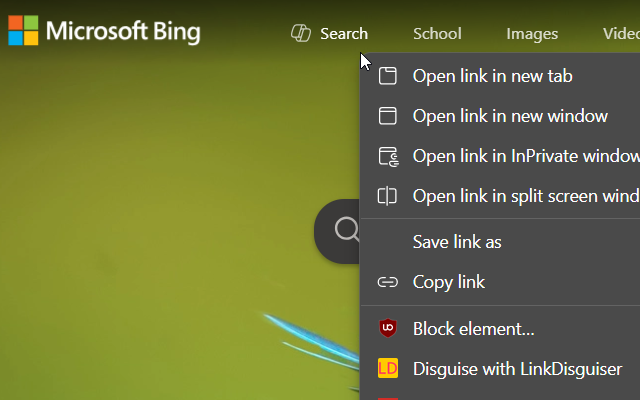640x400 pixels.
Task: Click the LinkDisguiser LD icon
Action: click(388, 368)
